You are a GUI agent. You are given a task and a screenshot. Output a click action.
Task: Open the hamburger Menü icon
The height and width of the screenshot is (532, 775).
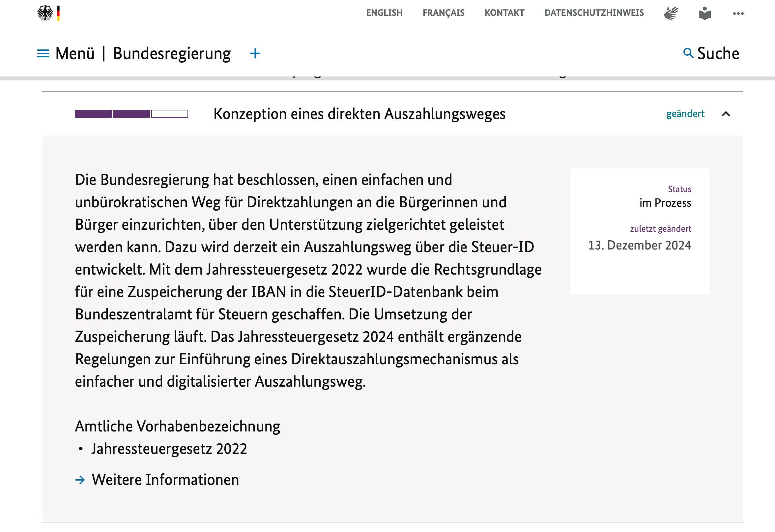click(43, 53)
